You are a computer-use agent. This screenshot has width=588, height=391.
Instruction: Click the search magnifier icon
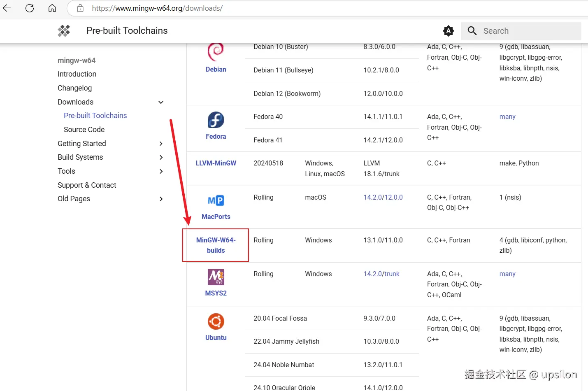tap(472, 31)
